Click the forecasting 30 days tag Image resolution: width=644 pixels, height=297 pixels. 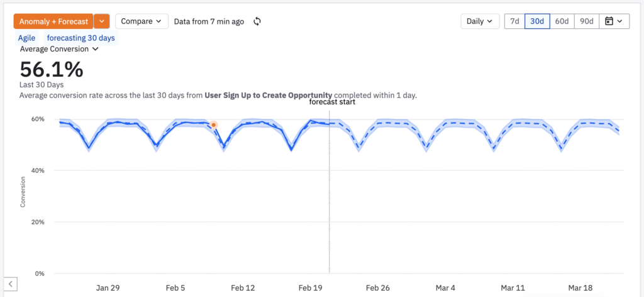pos(82,38)
